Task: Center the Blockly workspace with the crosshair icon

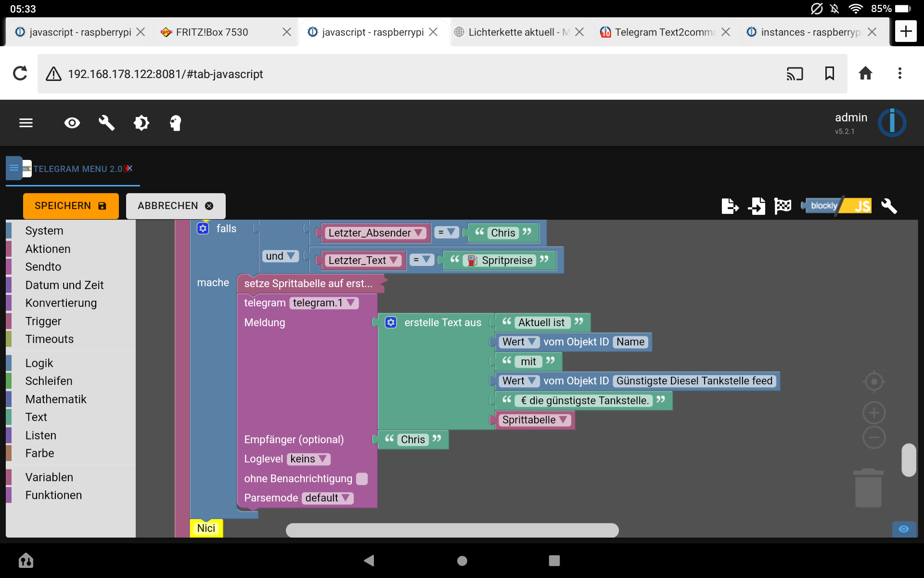Action: pyautogui.click(x=874, y=381)
